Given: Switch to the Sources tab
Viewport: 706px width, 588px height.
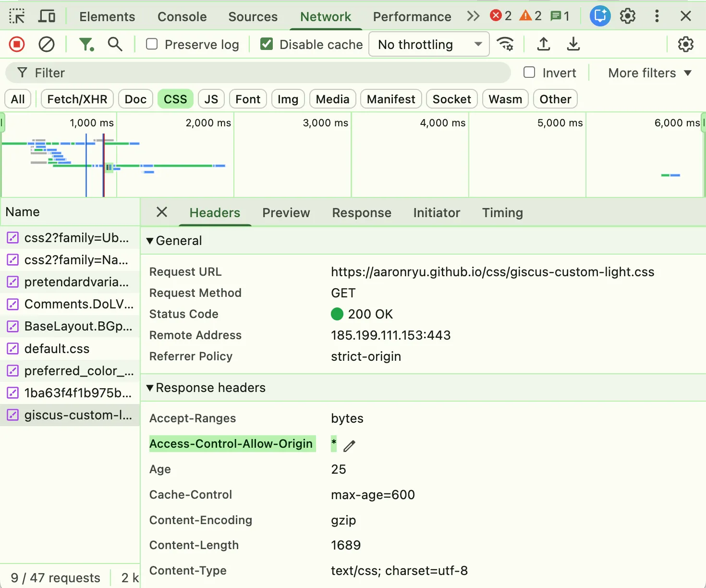Looking at the screenshot, I should (x=253, y=17).
